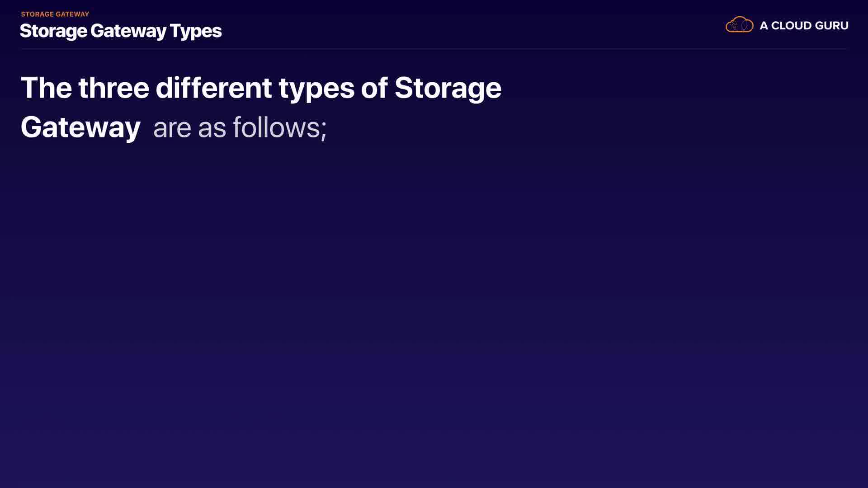
Task: Select the word "three" in the heading
Action: [x=113, y=88]
